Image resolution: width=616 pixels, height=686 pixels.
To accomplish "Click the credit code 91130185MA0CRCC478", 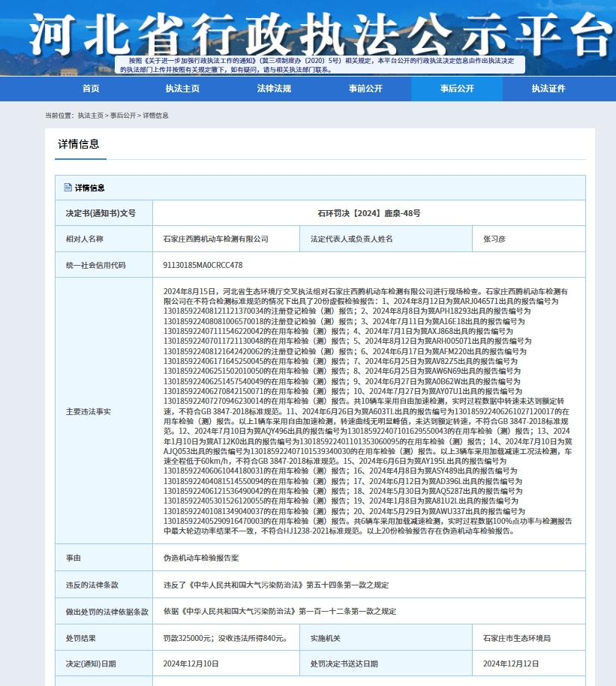I will (x=202, y=266).
